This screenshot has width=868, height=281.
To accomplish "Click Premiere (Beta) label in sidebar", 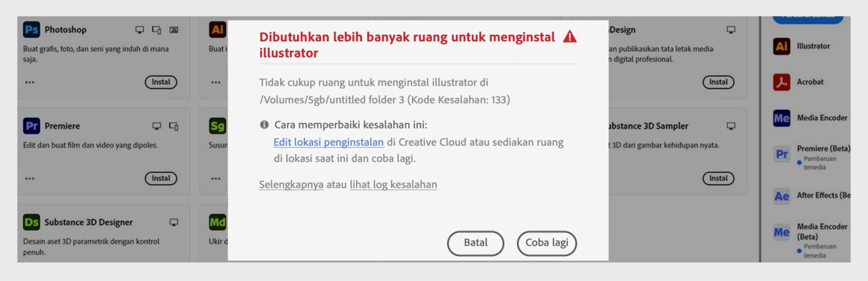I will click(x=823, y=148).
